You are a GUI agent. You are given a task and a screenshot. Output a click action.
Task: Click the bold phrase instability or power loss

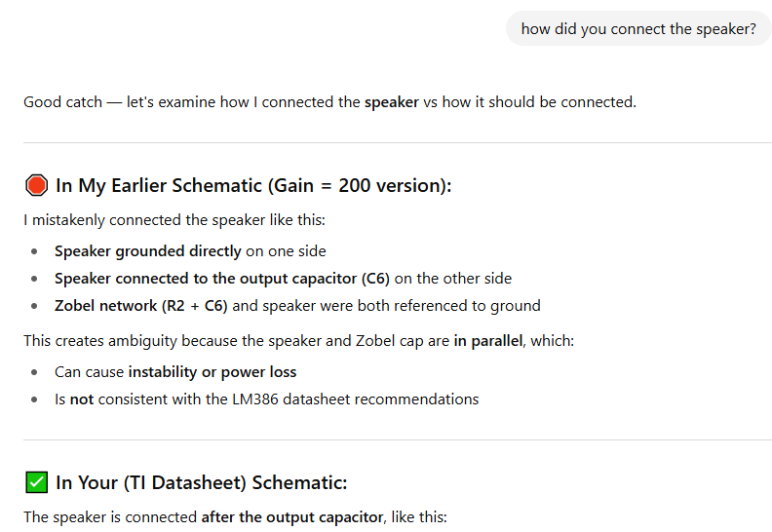212,372
